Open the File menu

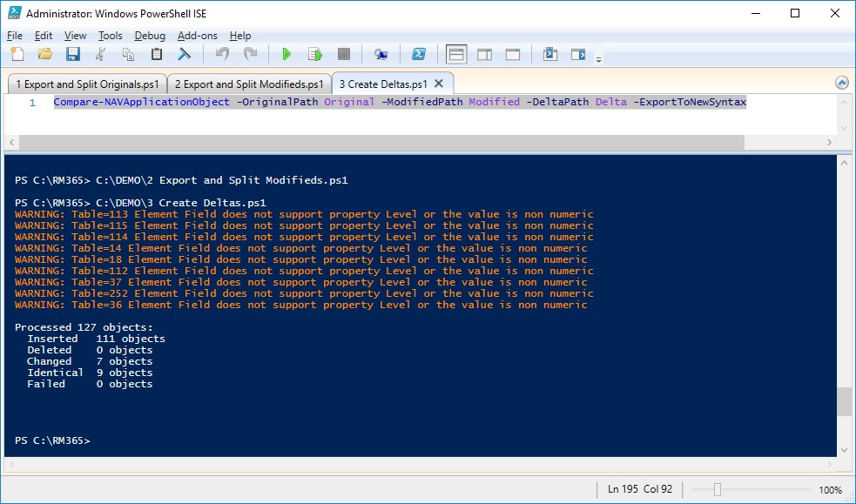pyautogui.click(x=15, y=36)
